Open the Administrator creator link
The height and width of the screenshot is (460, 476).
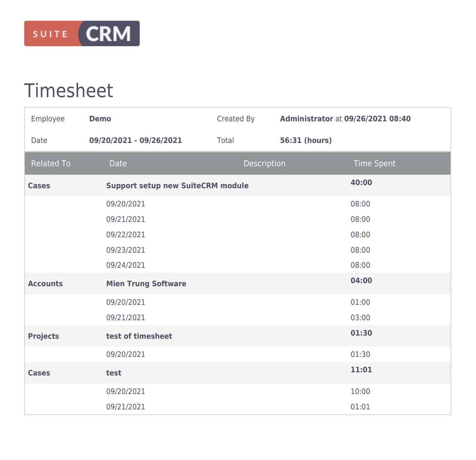pos(306,118)
